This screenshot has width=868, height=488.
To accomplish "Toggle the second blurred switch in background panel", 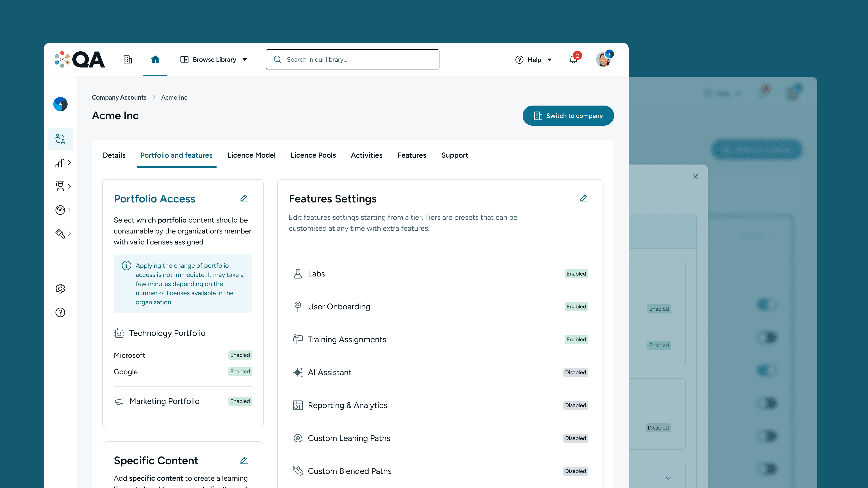I will (767, 337).
